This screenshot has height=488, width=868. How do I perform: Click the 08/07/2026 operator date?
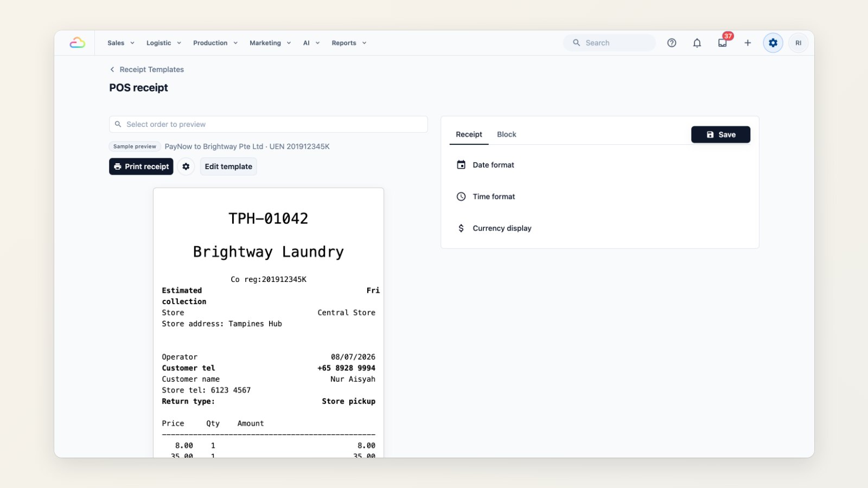(353, 357)
